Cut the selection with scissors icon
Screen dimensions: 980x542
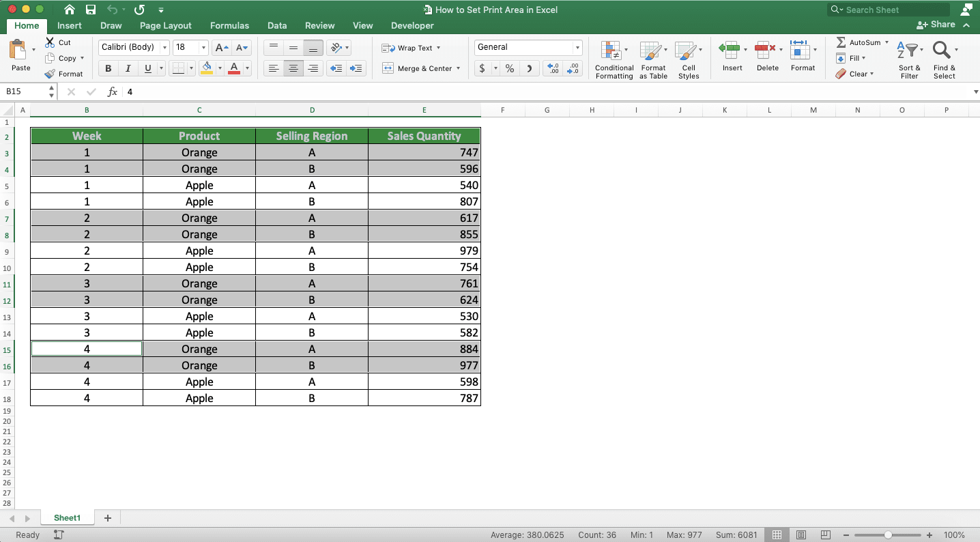(x=50, y=42)
